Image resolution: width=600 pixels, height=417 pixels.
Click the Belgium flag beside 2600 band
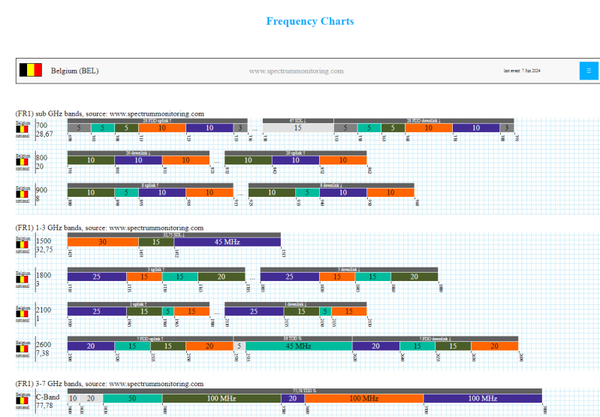[x=22, y=349]
